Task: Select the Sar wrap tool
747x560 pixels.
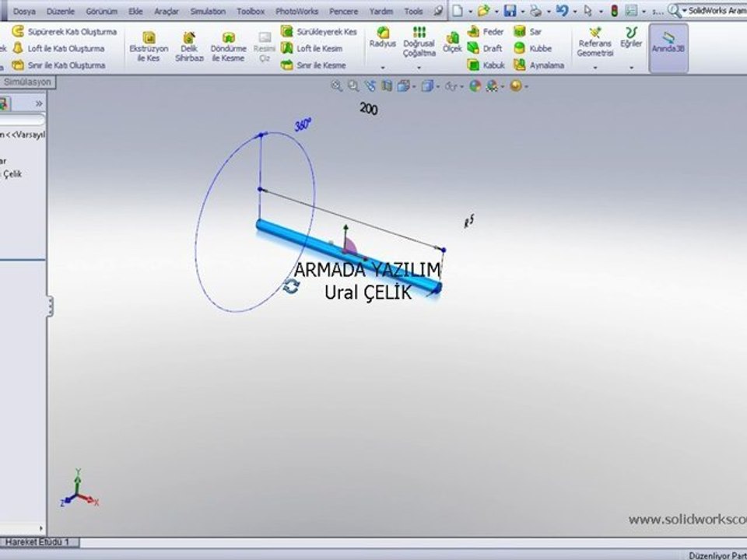Action: point(528,32)
